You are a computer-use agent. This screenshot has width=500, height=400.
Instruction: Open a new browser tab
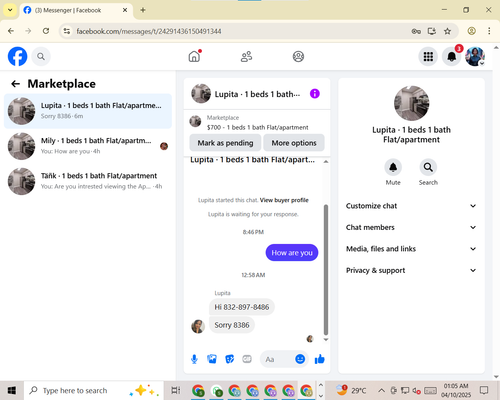143,10
